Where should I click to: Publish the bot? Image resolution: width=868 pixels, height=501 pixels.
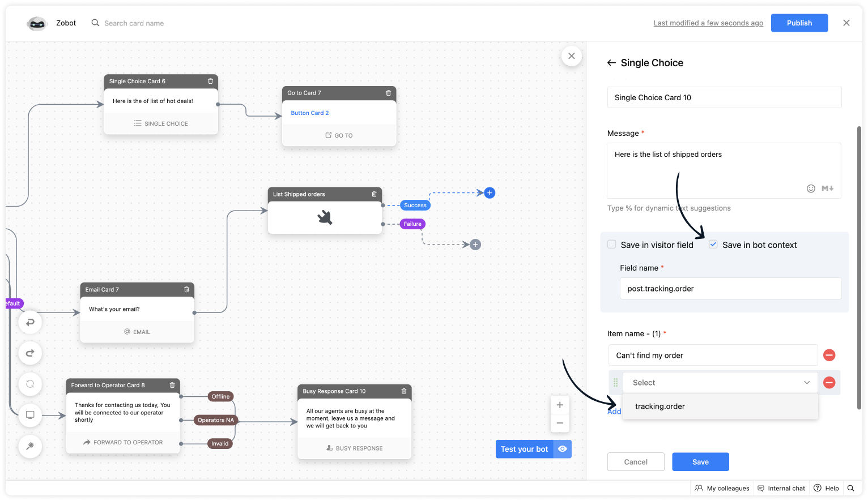pyautogui.click(x=799, y=23)
